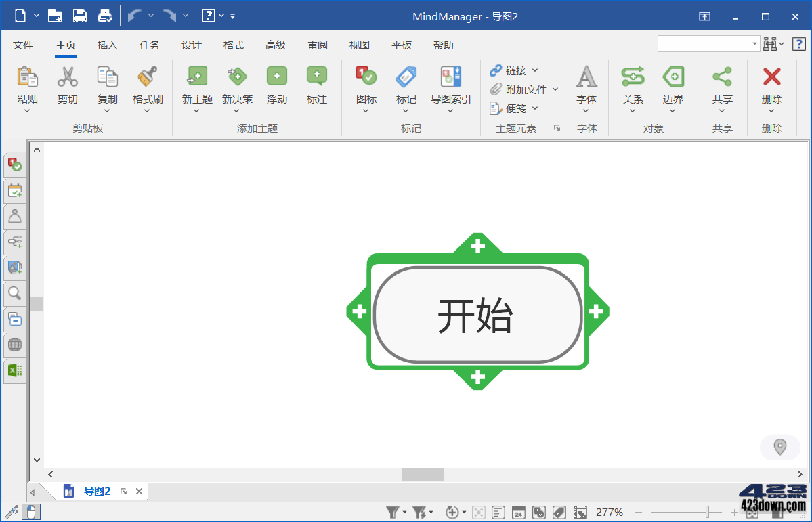Open the 视图 ribbon tab

[x=359, y=45]
